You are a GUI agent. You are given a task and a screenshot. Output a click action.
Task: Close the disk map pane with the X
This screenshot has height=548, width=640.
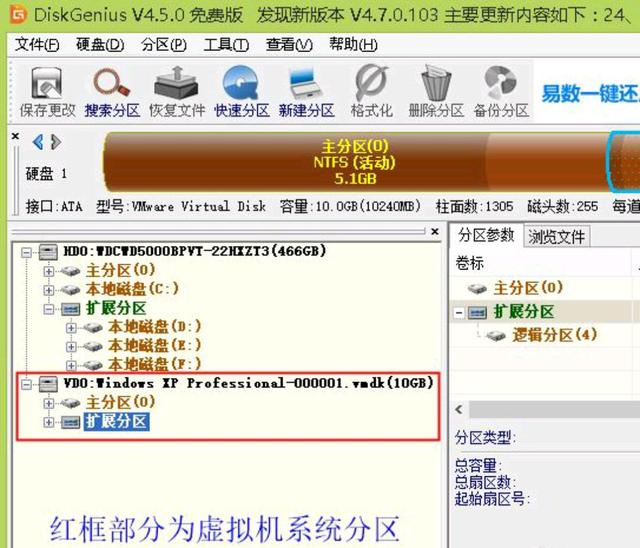16,136
